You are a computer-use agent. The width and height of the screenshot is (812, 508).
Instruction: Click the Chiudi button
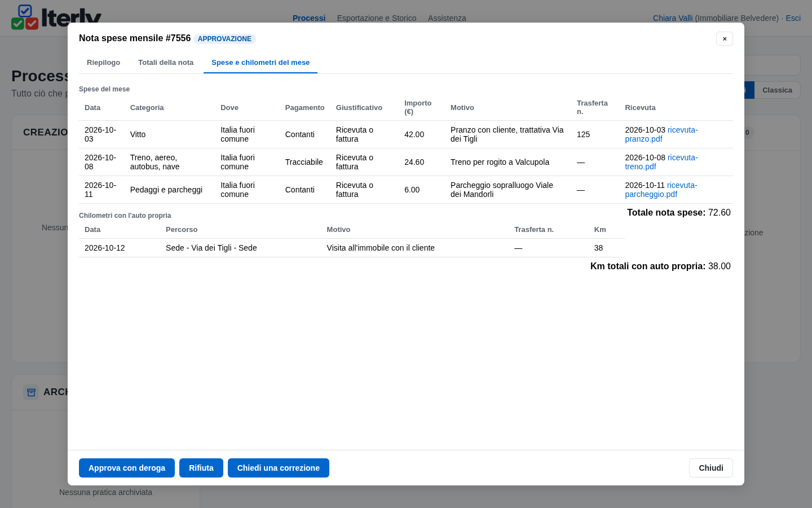click(711, 468)
